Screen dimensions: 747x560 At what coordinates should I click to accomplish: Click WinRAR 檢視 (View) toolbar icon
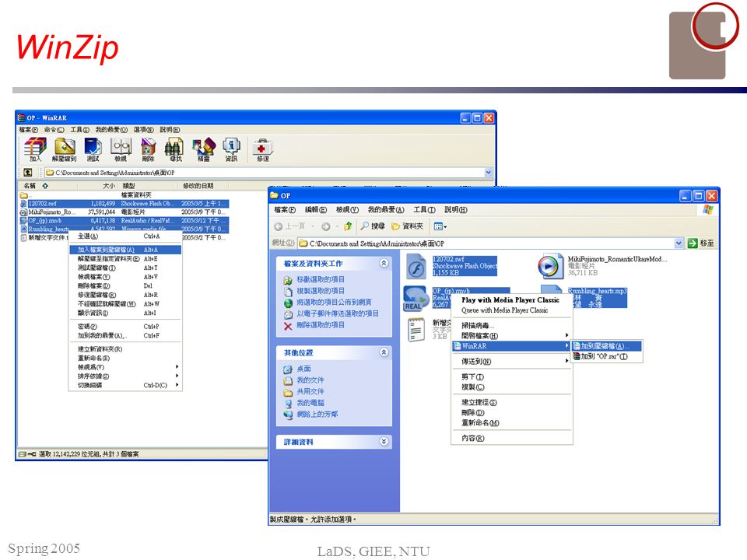coord(121,149)
